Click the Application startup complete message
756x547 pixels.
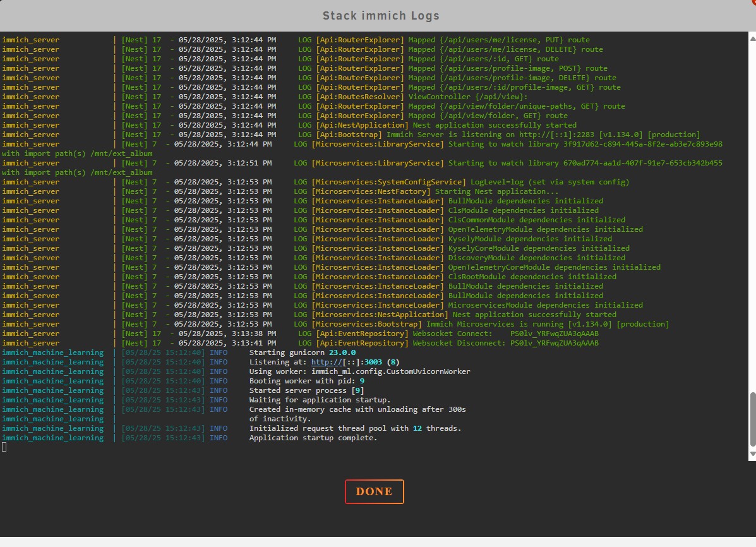point(314,438)
